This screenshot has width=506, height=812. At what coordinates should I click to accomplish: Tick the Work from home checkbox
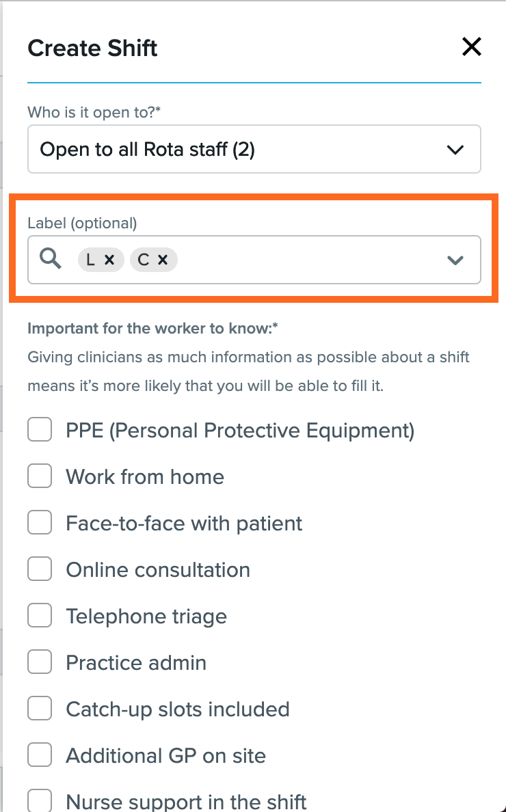tap(40, 476)
